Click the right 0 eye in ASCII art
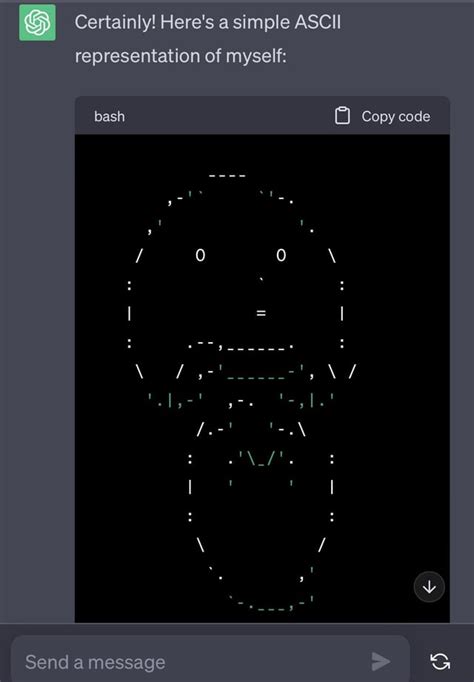The height and width of the screenshot is (682, 474). click(x=281, y=255)
